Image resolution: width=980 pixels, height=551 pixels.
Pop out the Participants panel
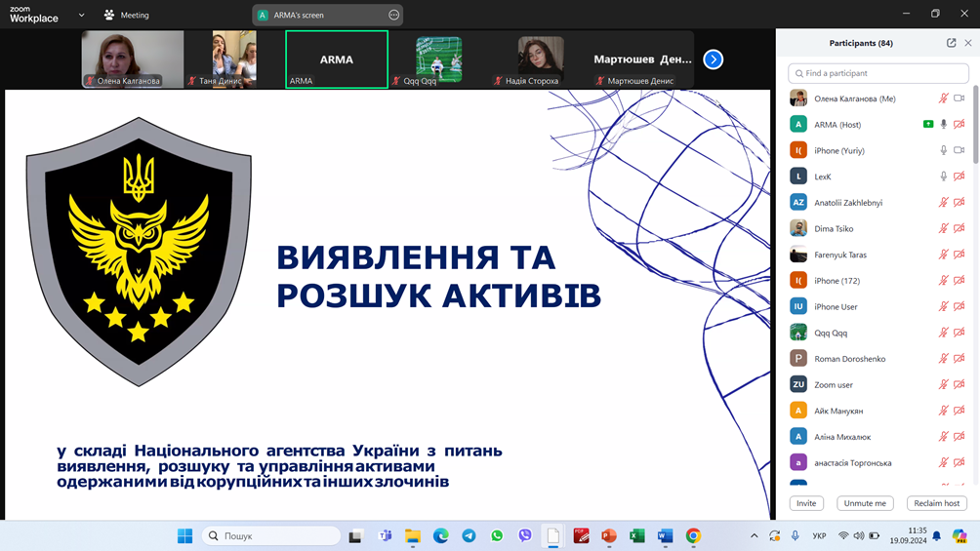(951, 43)
